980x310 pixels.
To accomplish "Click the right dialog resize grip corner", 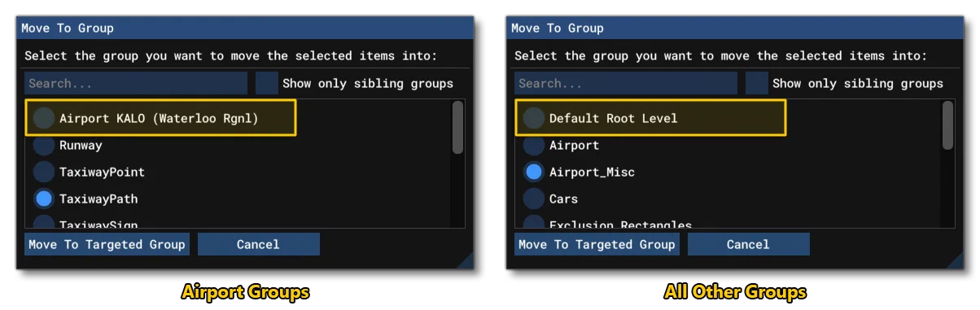I will tap(957, 261).
